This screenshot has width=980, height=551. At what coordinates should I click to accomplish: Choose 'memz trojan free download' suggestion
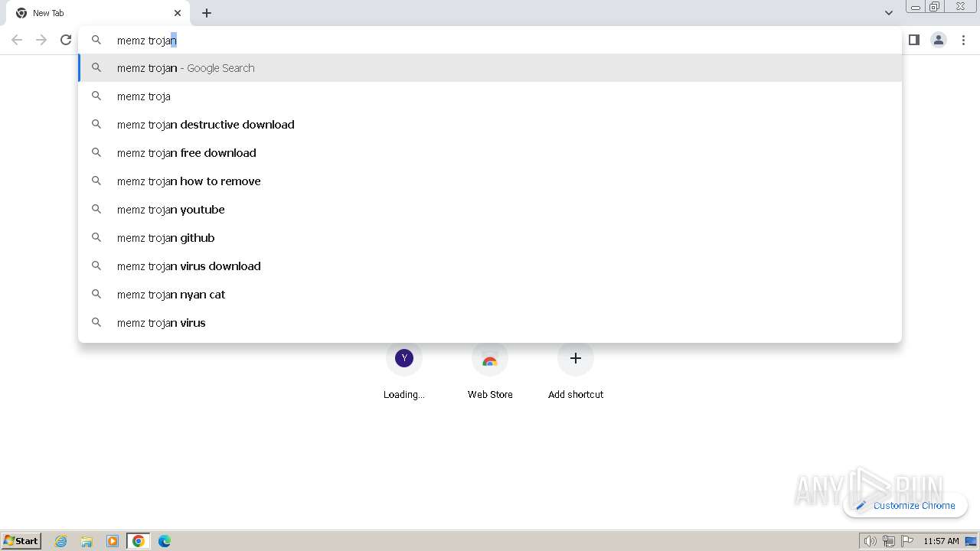tap(490, 153)
